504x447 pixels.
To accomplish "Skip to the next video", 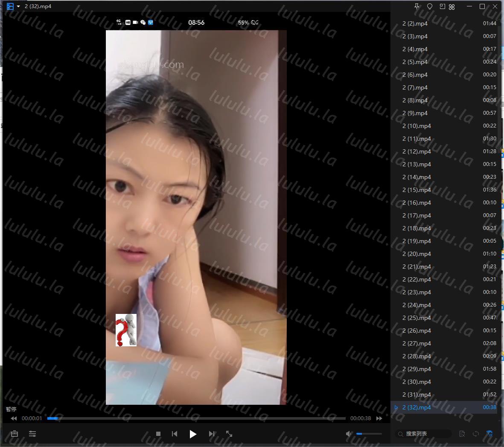I will click(212, 434).
